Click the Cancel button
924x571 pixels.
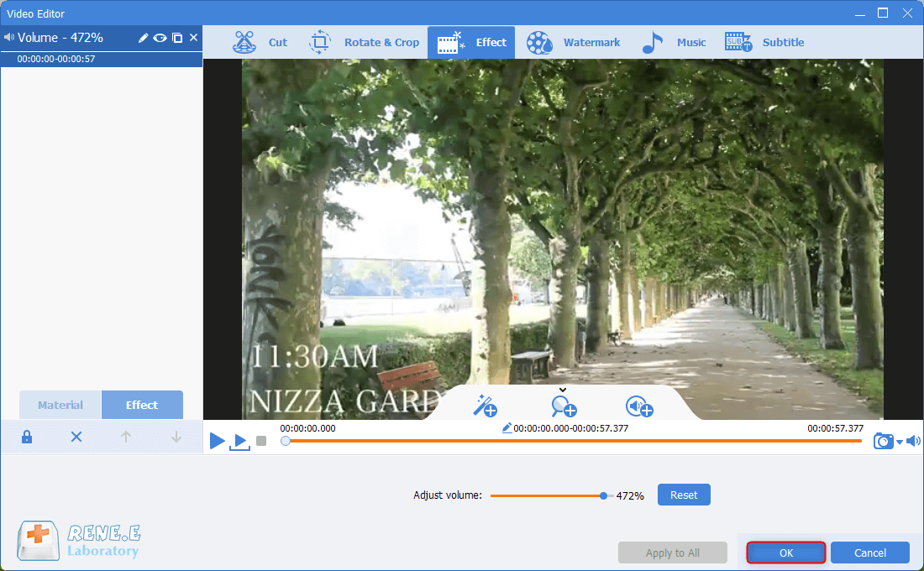click(x=869, y=553)
